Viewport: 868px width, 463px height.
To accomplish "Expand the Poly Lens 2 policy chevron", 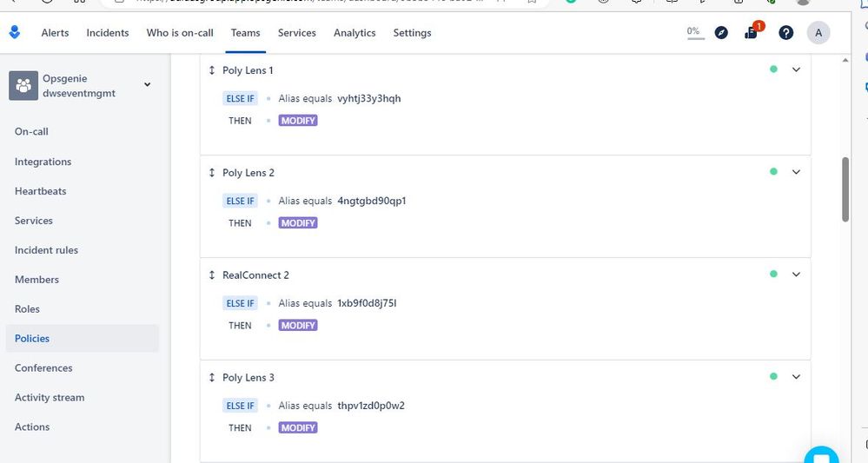I will tap(796, 172).
